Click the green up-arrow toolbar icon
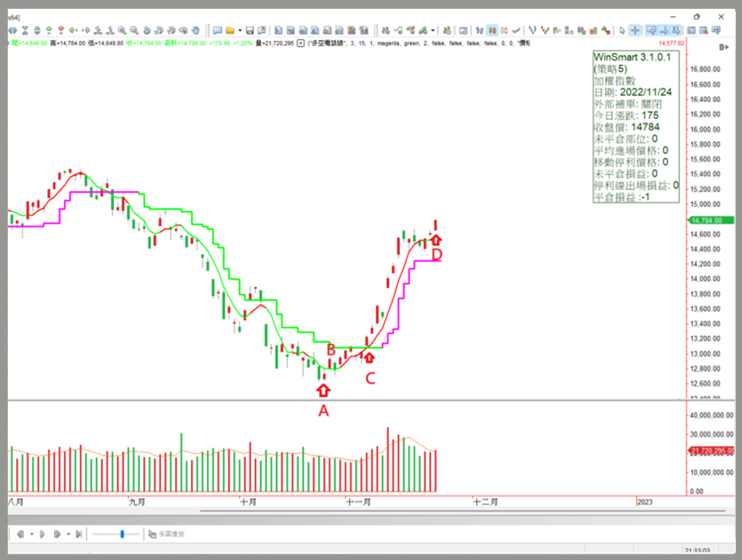The width and height of the screenshot is (742, 560). pos(49,31)
